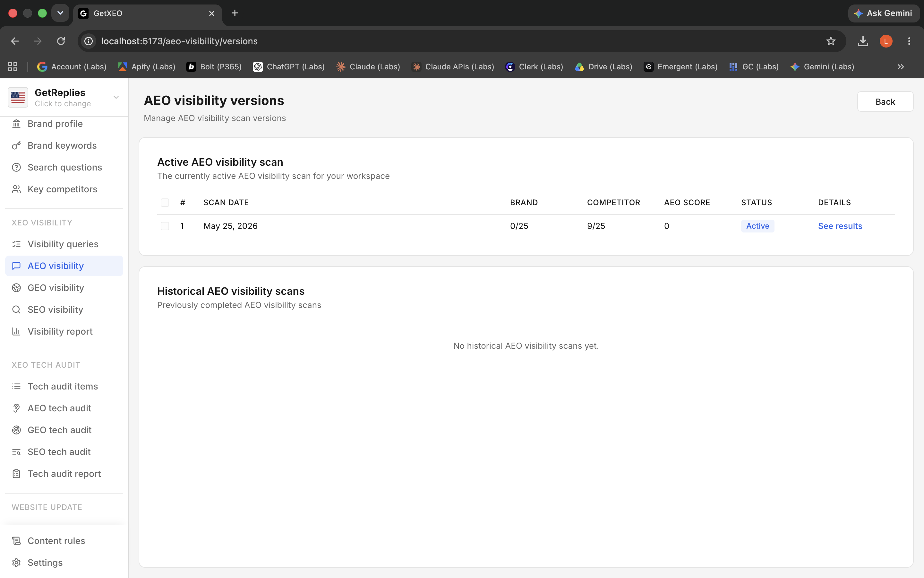The image size is (924, 578).
Task: Click the AEO SCORE column header
Action: click(687, 203)
